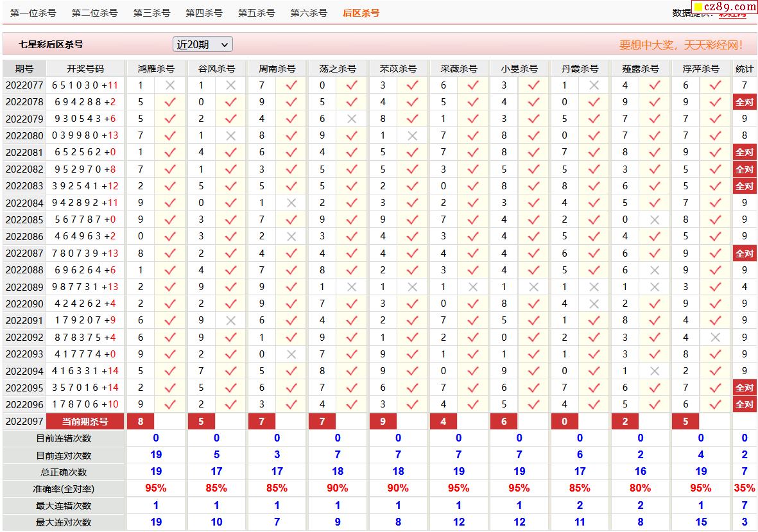Click the check mark for 浮萍杀号 in row 2022081

click(716, 153)
